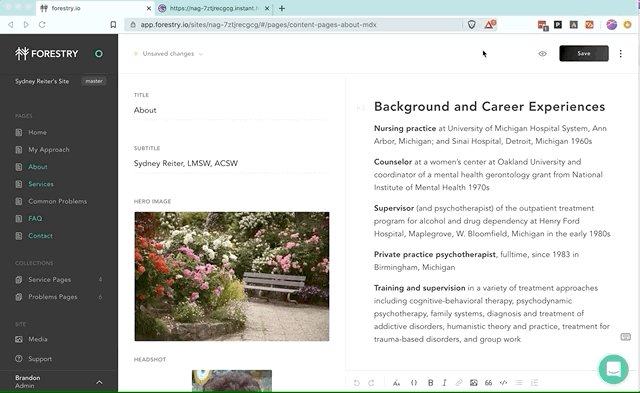Reload the page with browser refresh

42,24
